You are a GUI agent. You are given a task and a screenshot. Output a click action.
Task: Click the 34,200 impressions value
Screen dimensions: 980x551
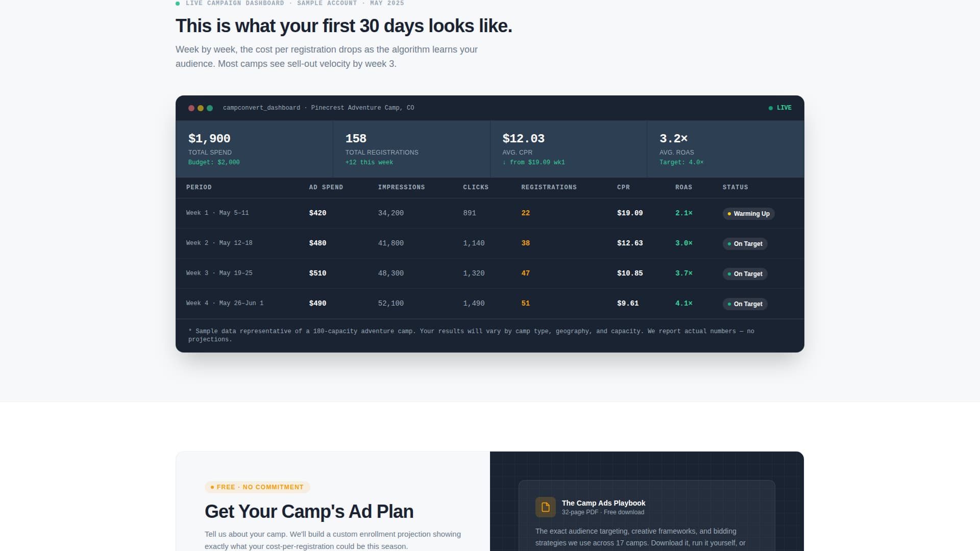(x=390, y=213)
